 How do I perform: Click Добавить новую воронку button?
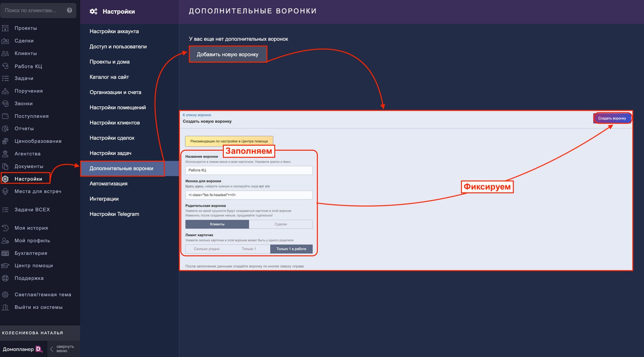(228, 54)
